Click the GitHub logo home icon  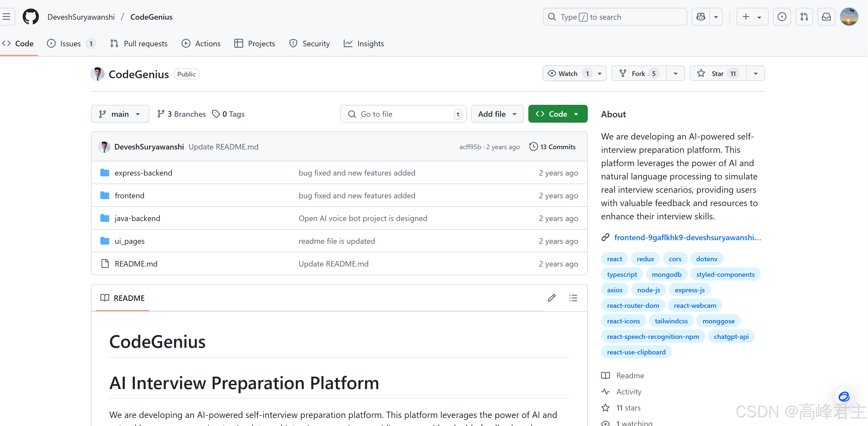(x=30, y=17)
